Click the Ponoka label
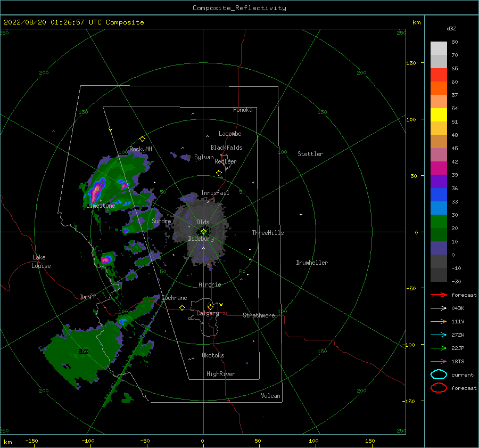 (x=243, y=110)
